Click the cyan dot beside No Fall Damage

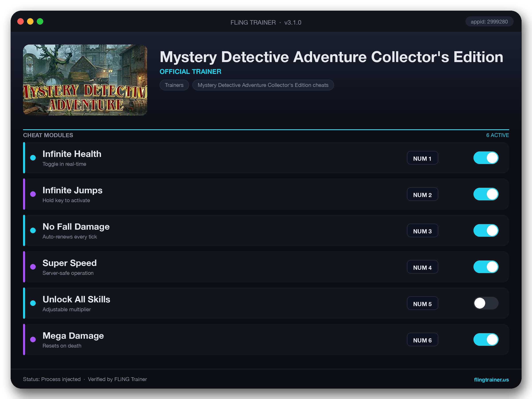coord(33,230)
